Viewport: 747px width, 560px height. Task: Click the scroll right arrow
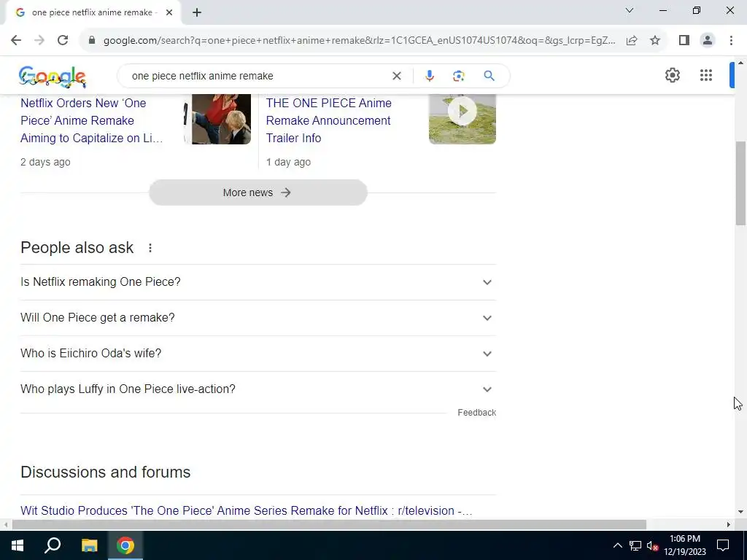coord(729,525)
